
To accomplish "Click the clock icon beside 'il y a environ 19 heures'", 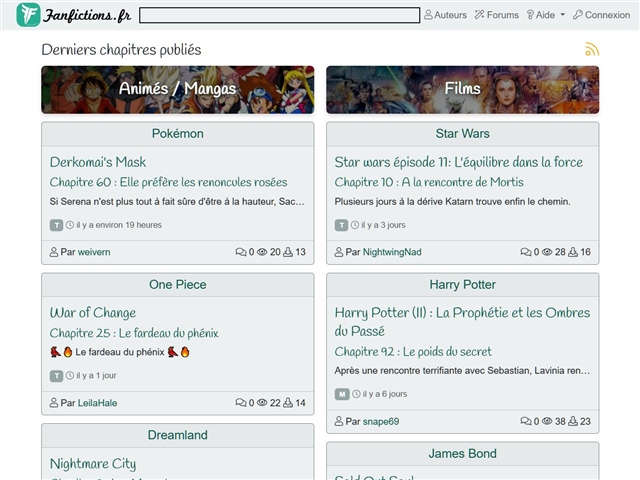I will coord(70,225).
